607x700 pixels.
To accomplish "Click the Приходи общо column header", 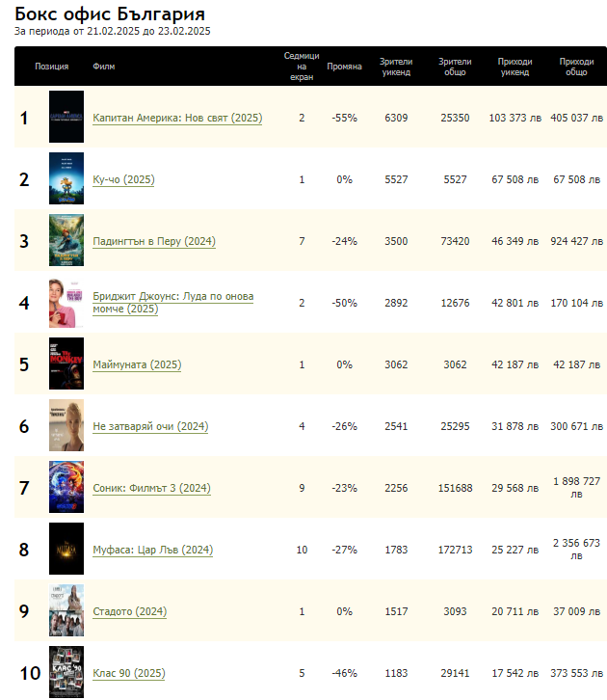I will pyautogui.click(x=576, y=67).
